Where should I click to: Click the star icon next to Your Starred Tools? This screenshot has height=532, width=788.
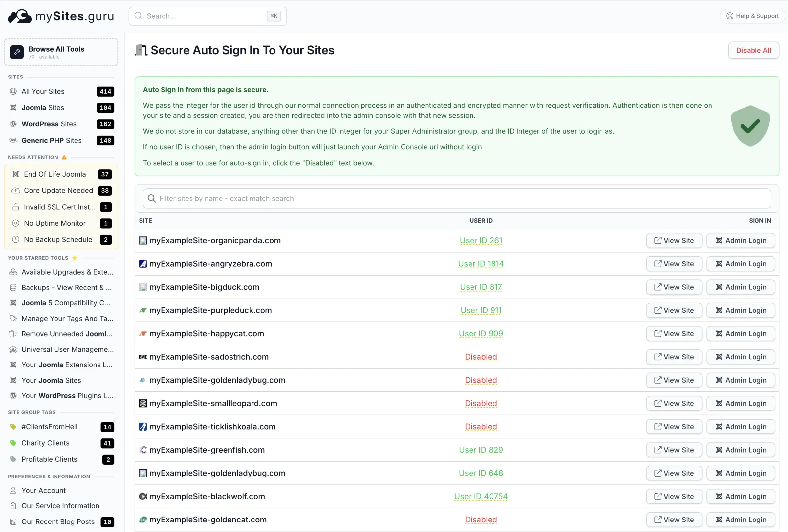(74, 258)
